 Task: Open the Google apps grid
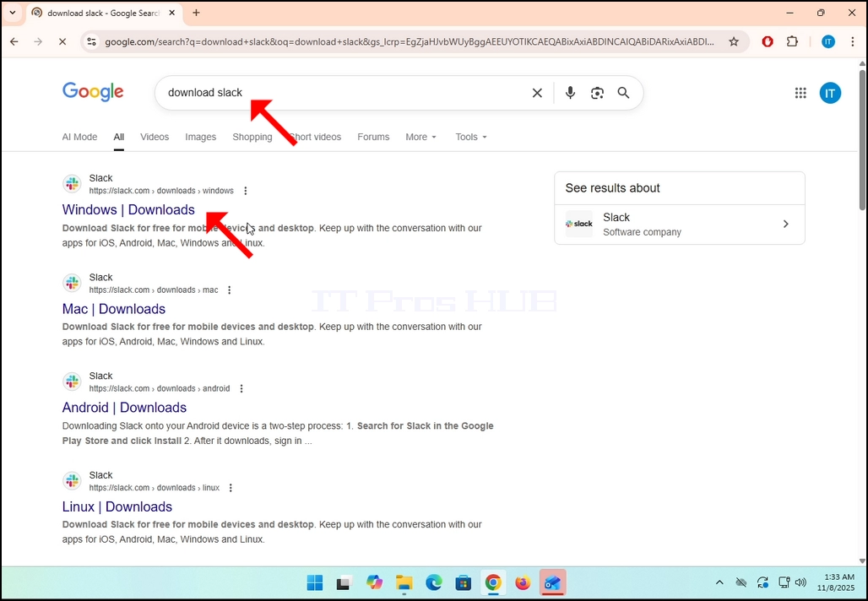click(800, 93)
